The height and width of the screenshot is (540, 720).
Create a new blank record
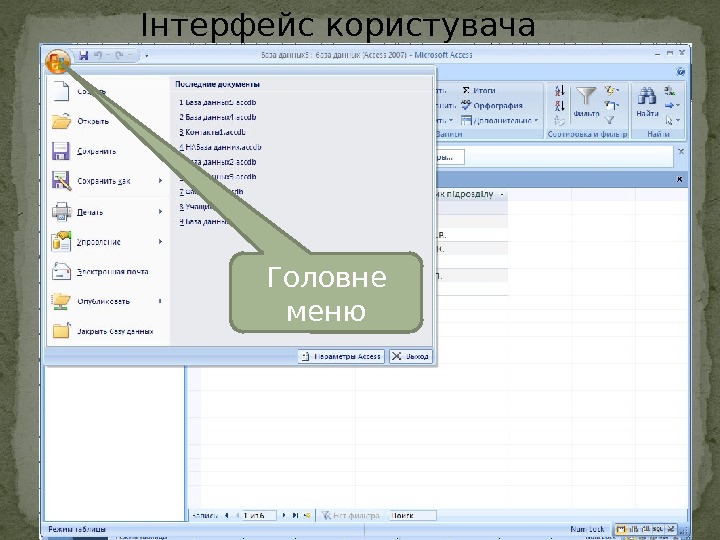point(307,516)
